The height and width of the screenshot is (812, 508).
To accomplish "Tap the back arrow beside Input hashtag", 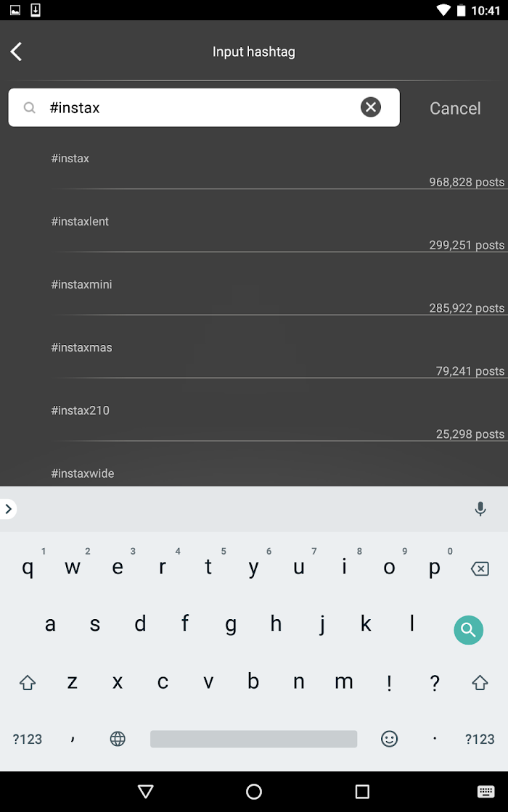I will 17,51.
